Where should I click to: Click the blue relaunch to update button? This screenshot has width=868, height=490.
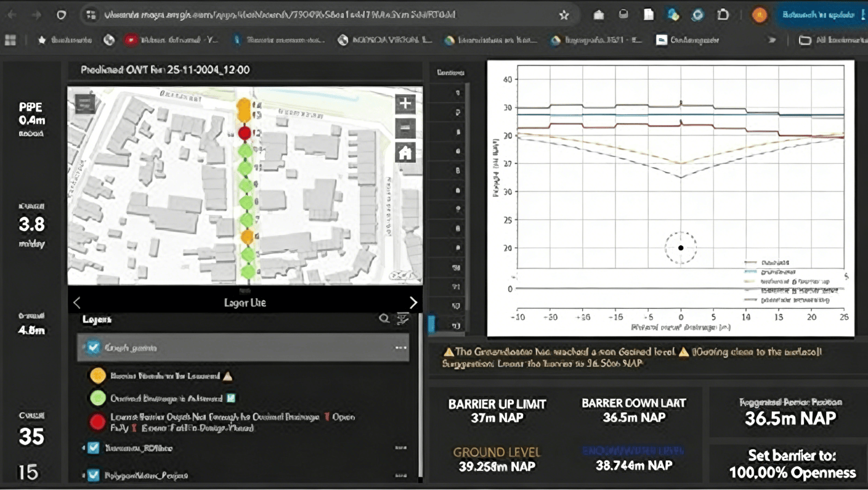[x=819, y=15]
